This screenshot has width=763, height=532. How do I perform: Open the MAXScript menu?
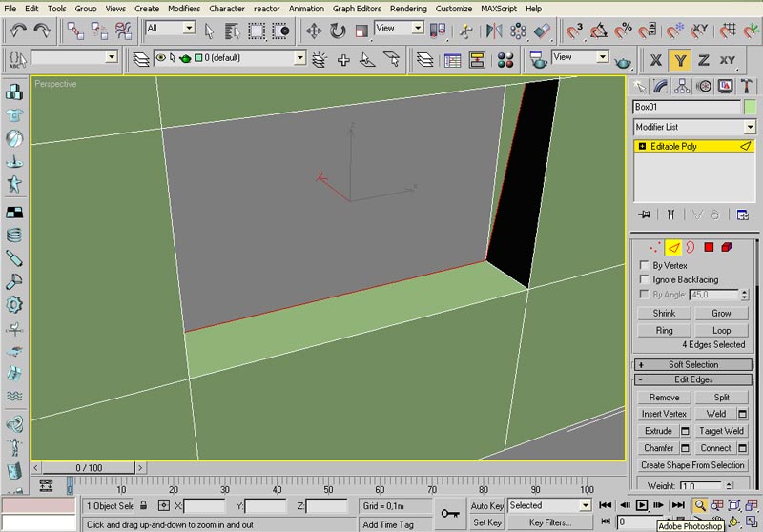(x=499, y=9)
